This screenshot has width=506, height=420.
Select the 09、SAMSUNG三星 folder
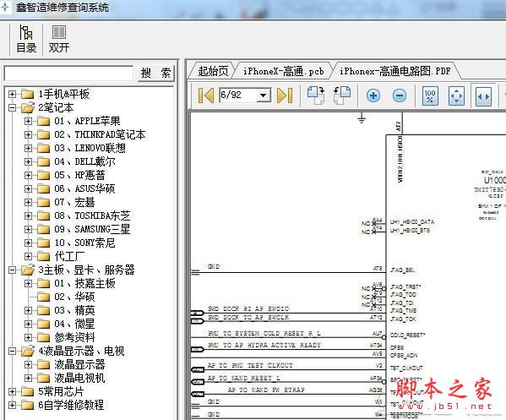[x=92, y=229]
